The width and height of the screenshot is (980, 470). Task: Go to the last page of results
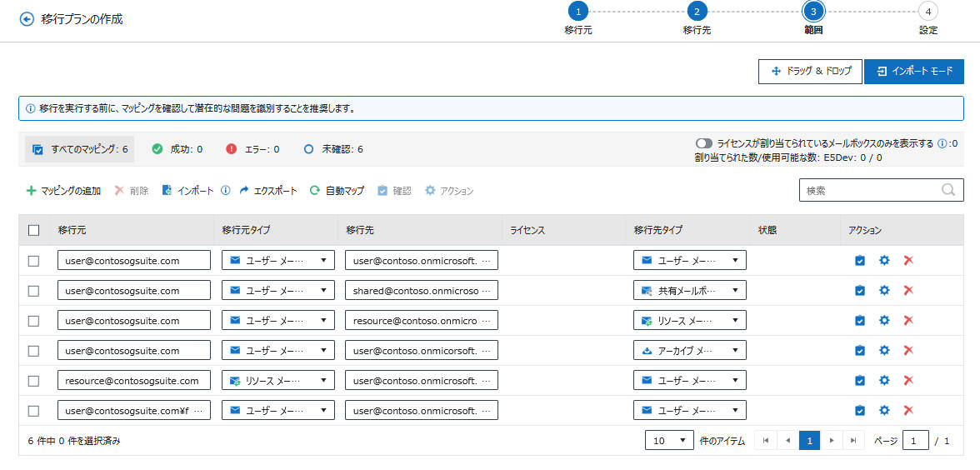click(853, 441)
